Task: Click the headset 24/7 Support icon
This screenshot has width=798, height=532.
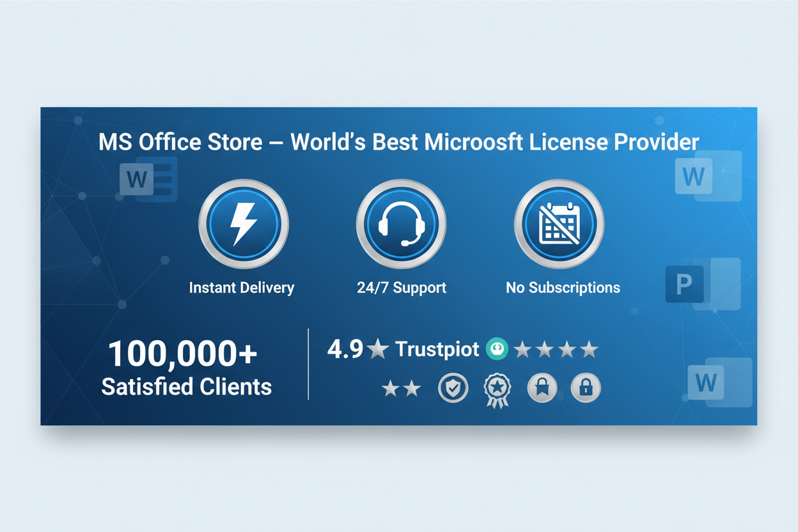Action: 401,224
